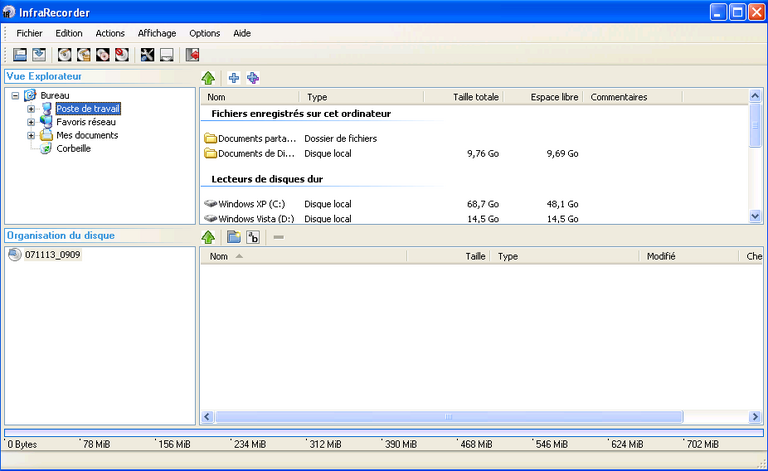Click the explorer list scroll-up arrow
Image resolution: width=768 pixels, height=471 pixels.
pyautogui.click(x=755, y=96)
